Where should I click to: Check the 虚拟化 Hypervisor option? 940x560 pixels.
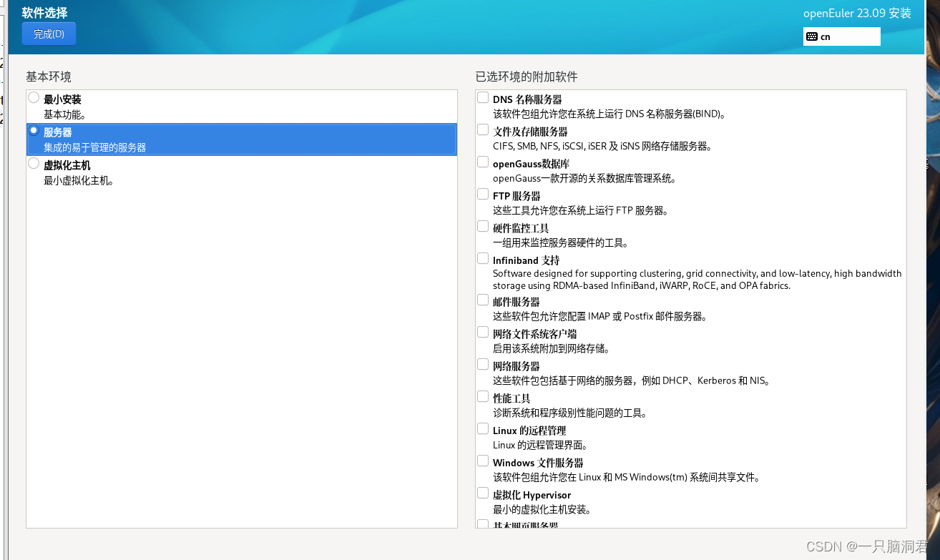482,492
